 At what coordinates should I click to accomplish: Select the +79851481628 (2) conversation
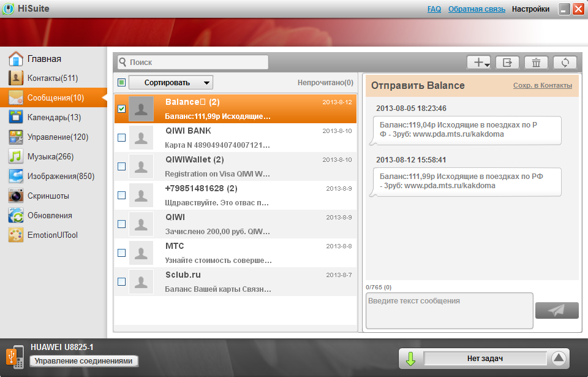point(235,196)
